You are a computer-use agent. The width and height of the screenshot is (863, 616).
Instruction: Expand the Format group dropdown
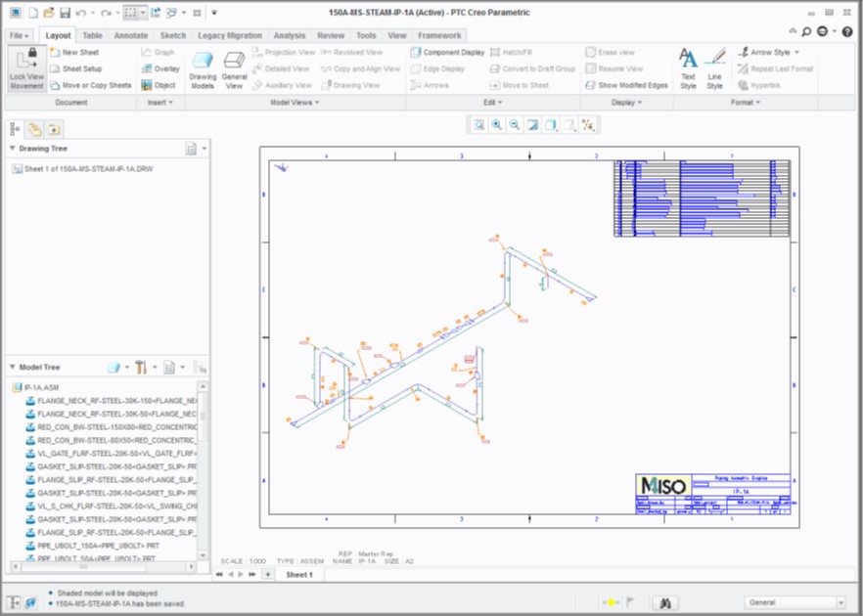[746, 103]
